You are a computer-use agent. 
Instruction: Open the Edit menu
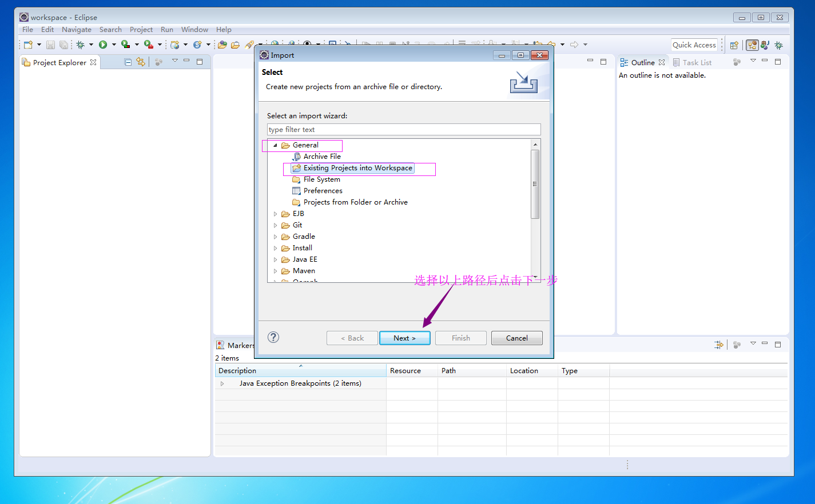[x=47, y=30]
